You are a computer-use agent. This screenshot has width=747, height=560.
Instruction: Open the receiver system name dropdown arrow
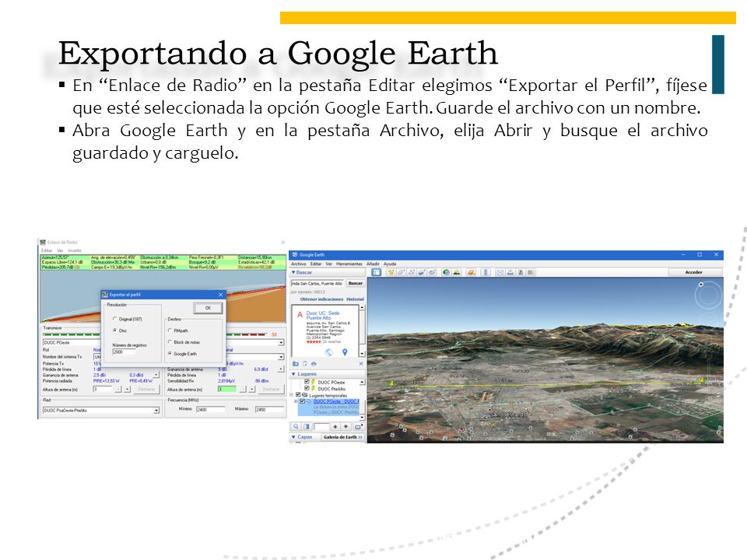tap(281, 357)
